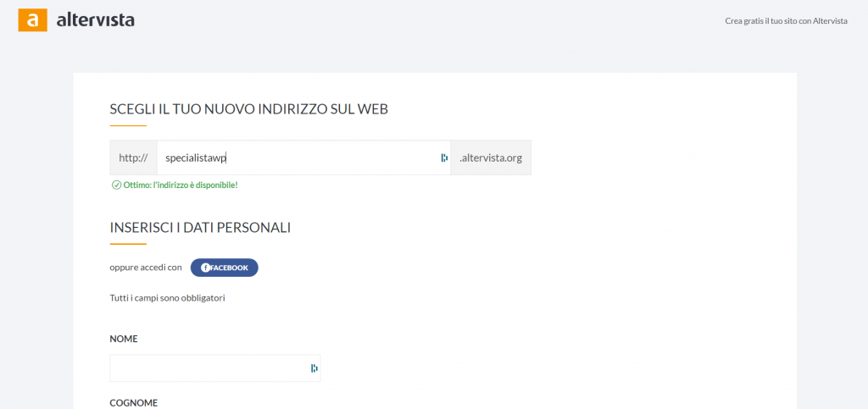Click the http:// prefix box
868x409 pixels.
(133, 158)
